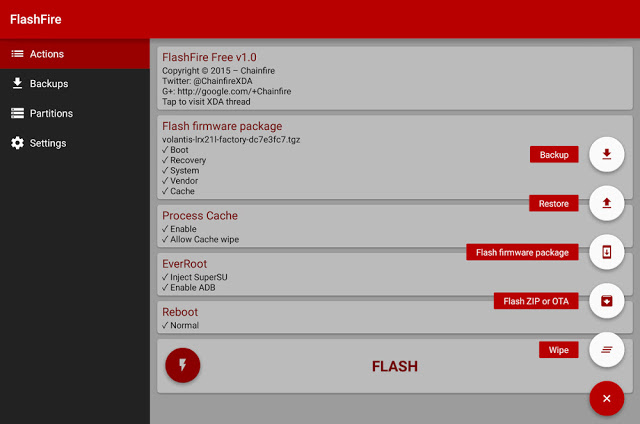This screenshot has height=424, width=640.
Task: Click the red lightning bolt flash button
Action: click(182, 365)
